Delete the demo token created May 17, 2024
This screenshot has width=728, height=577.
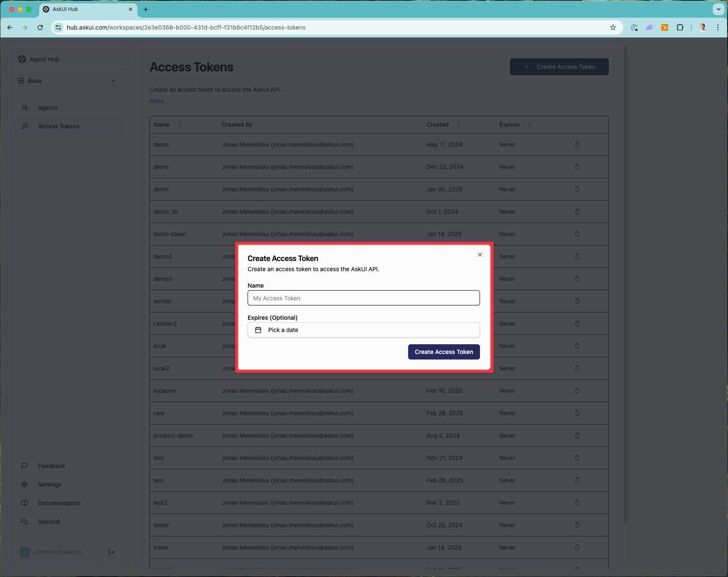[x=577, y=144]
